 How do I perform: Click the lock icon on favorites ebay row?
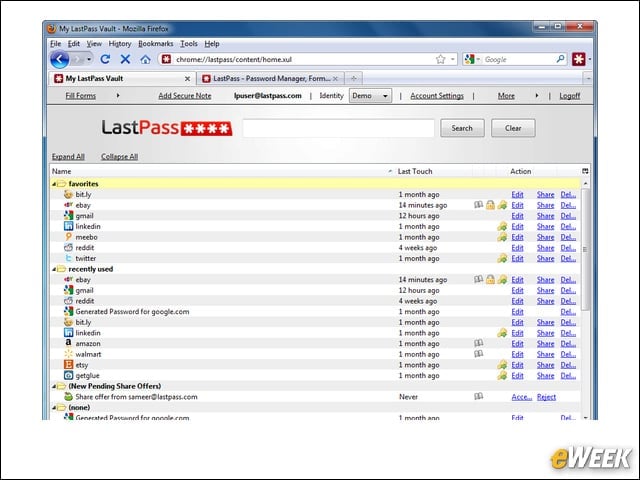490,205
